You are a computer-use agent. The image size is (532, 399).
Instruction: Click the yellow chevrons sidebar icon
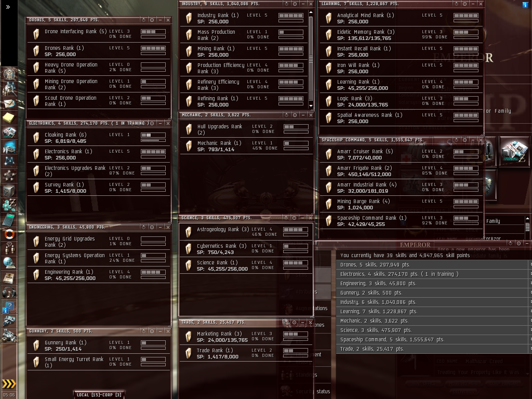point(9,384)
